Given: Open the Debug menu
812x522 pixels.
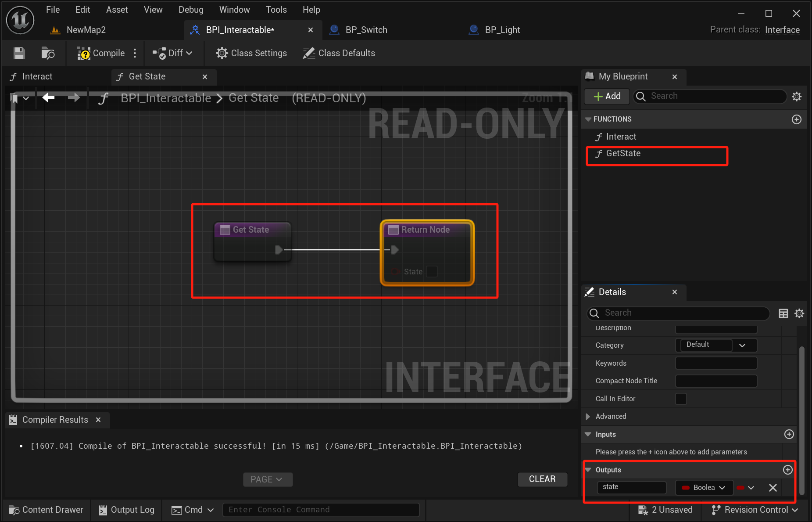Looking at the screenshot, I should coord(191,10).
